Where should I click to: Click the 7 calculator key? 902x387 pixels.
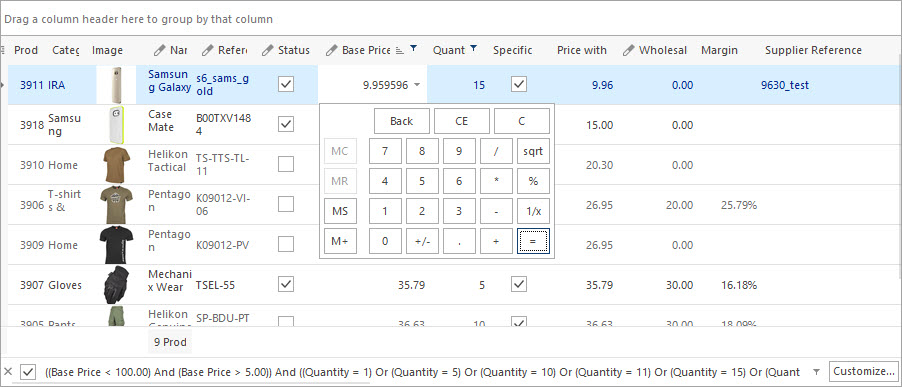[x=385, y=151]
